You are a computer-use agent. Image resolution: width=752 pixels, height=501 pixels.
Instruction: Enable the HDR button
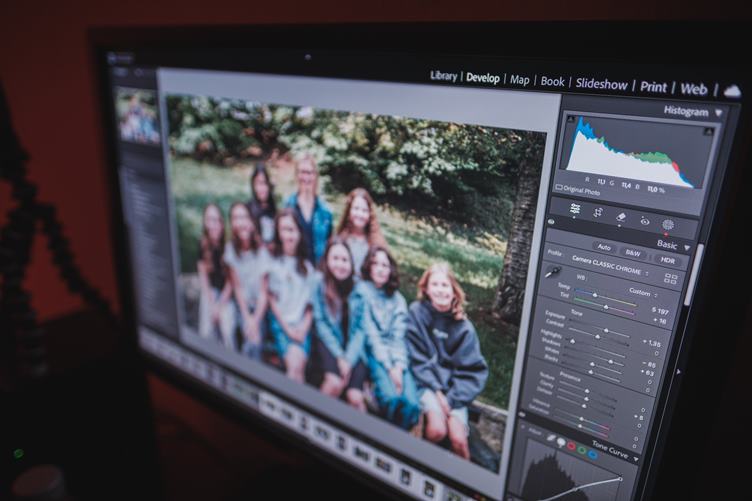[x=668, y=260]
